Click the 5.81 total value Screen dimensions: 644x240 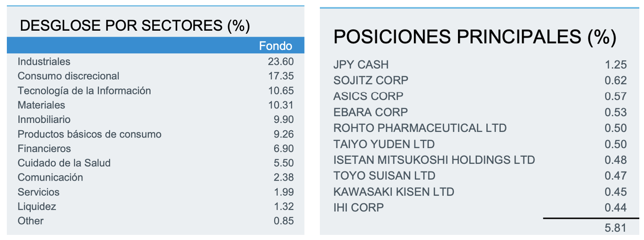[x=615, y=228]
